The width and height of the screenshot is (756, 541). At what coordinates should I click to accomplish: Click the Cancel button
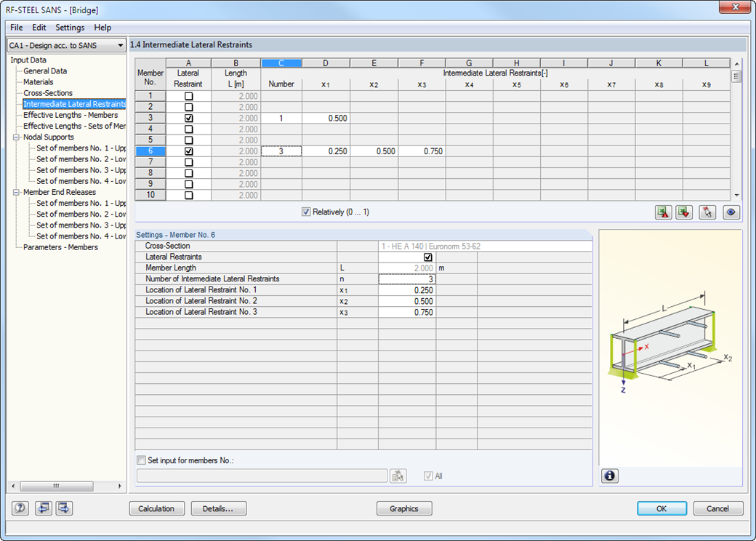click(x=718, y=509)
